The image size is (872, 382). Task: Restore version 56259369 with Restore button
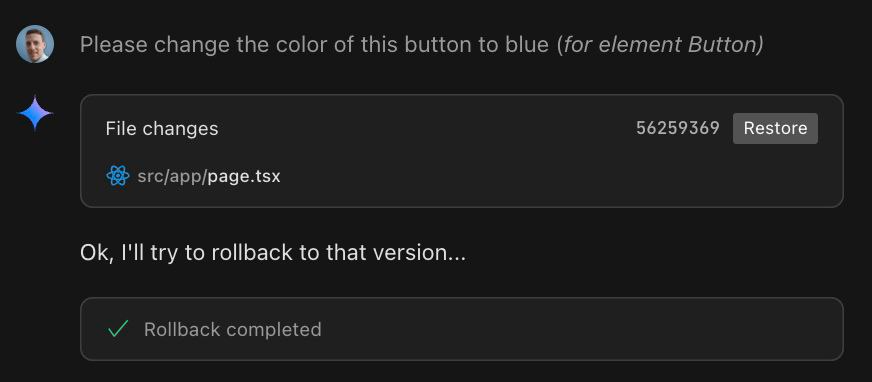pyautogui.click(x=775, y=128)
